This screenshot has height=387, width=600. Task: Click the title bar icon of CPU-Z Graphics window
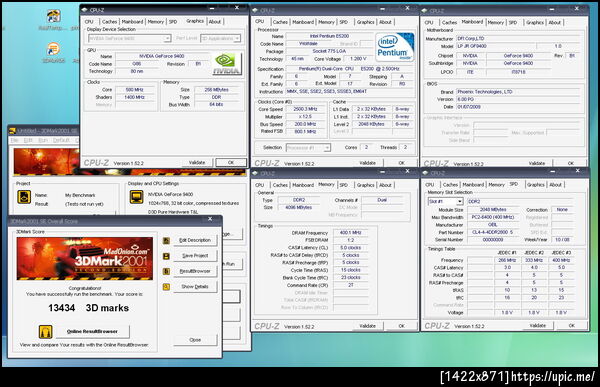click(85, 10)
